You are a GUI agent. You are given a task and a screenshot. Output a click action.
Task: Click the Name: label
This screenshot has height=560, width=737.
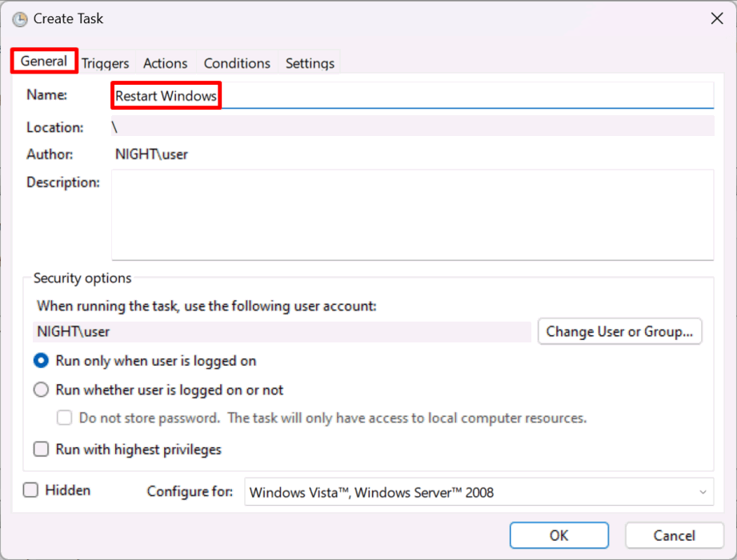46,95
